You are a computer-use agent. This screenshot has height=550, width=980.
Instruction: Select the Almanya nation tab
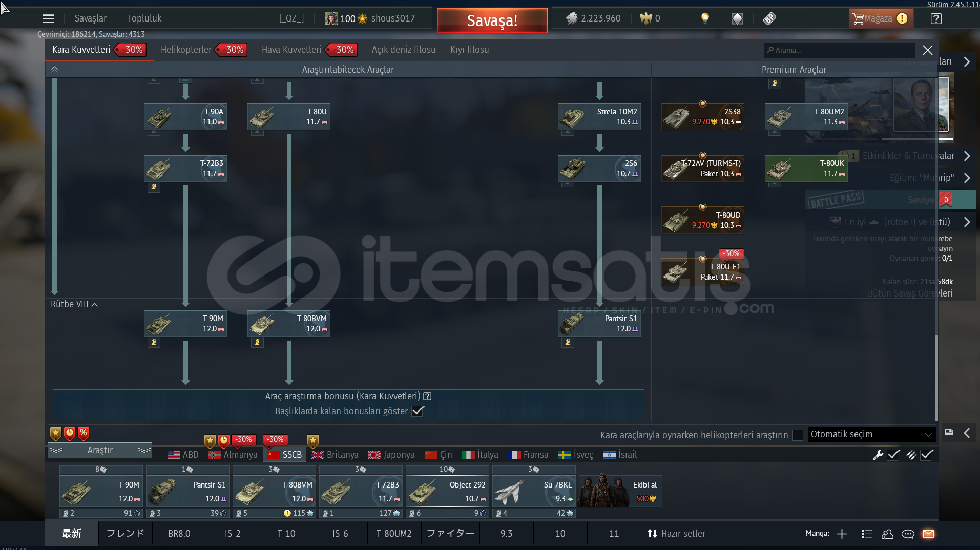[233, 455]
